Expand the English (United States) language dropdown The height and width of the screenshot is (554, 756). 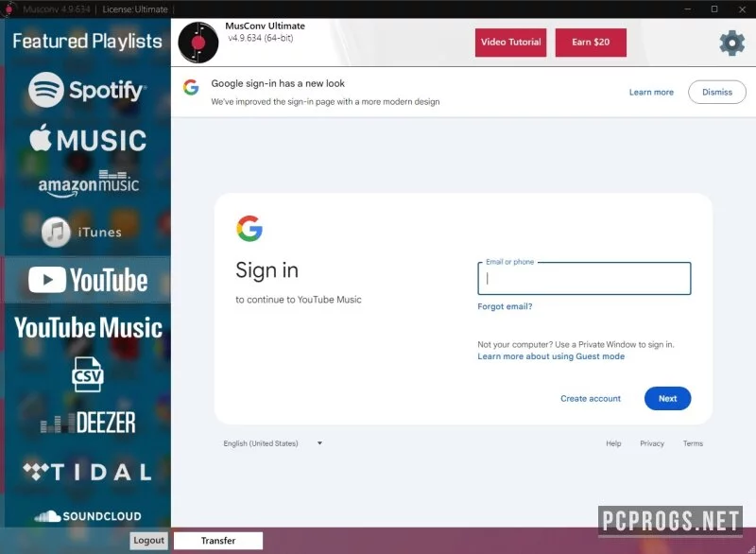[x=272, y=443]
